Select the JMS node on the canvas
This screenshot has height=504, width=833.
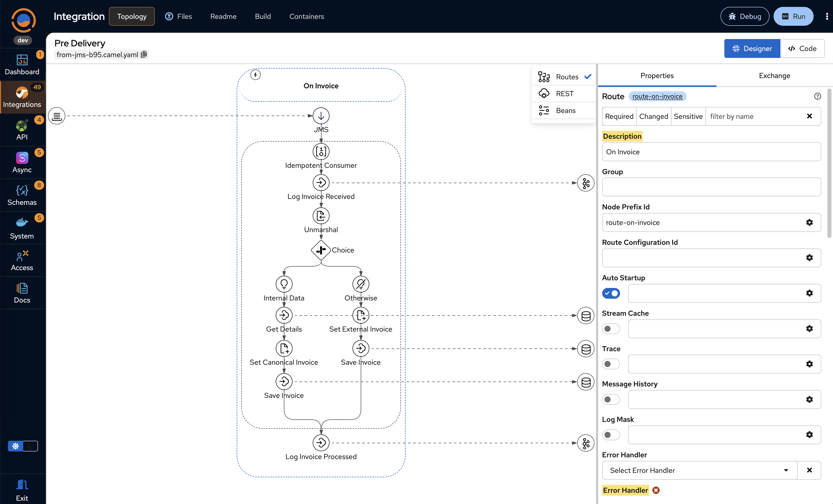pyautogui.click(x=321, y=116)
